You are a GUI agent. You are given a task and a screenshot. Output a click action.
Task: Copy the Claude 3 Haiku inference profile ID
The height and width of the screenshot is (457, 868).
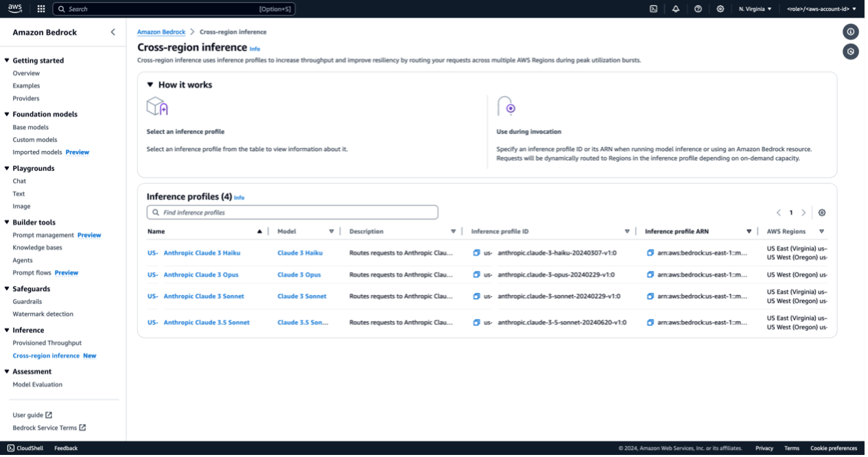(x=476, y=253)
